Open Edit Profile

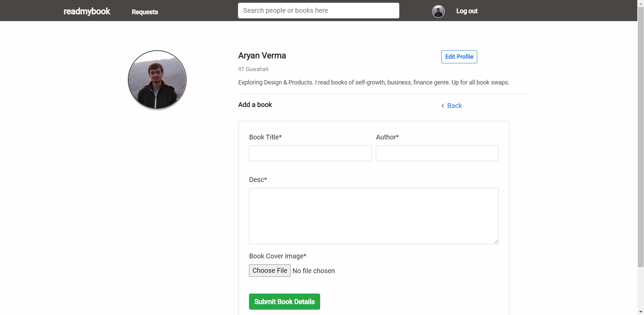click(x=459, y=57)
